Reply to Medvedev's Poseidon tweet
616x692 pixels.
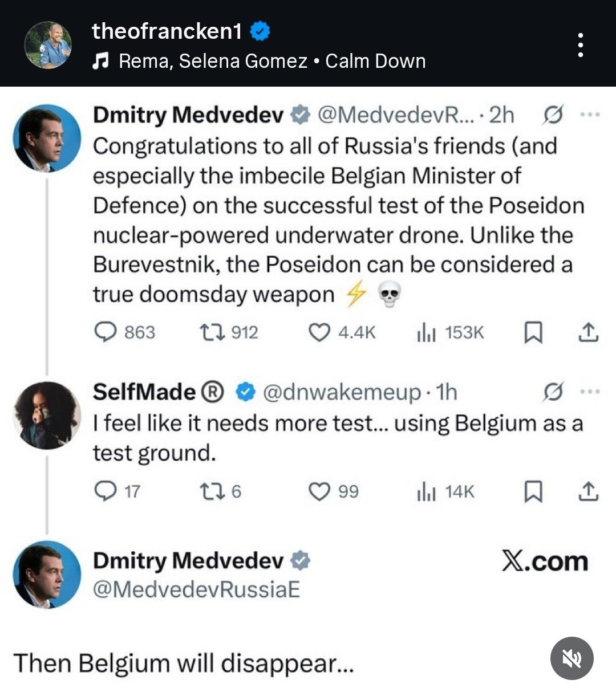tap(106, 332)
